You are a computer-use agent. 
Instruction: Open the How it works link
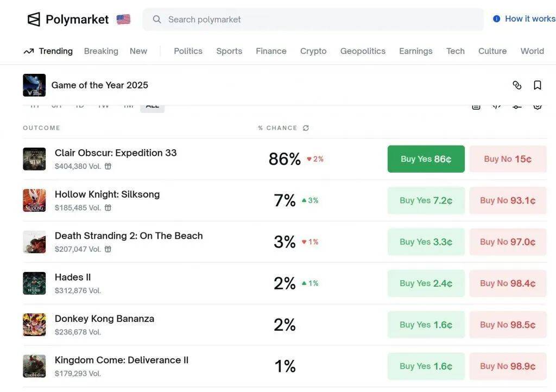[529, 19]
